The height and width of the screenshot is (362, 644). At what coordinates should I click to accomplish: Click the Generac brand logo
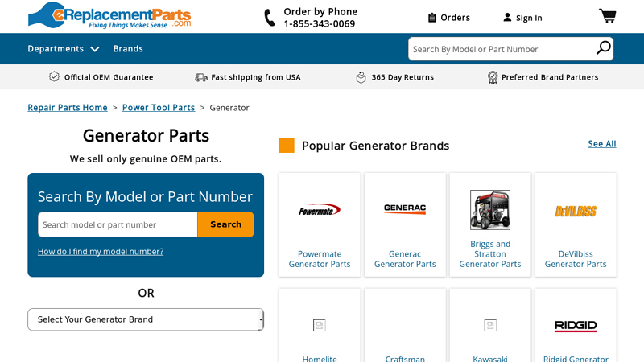pyautogui.click(x=405, y=208)
